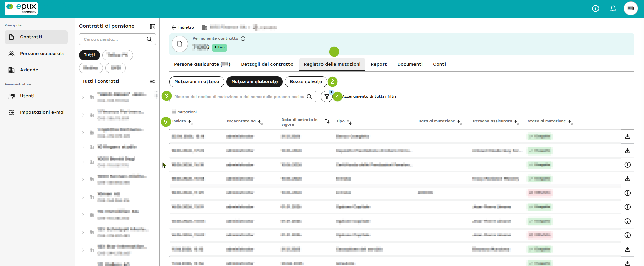Focus the mutation code search field
The width and height of the screenshot is (644, 266).
click(243, 97)
